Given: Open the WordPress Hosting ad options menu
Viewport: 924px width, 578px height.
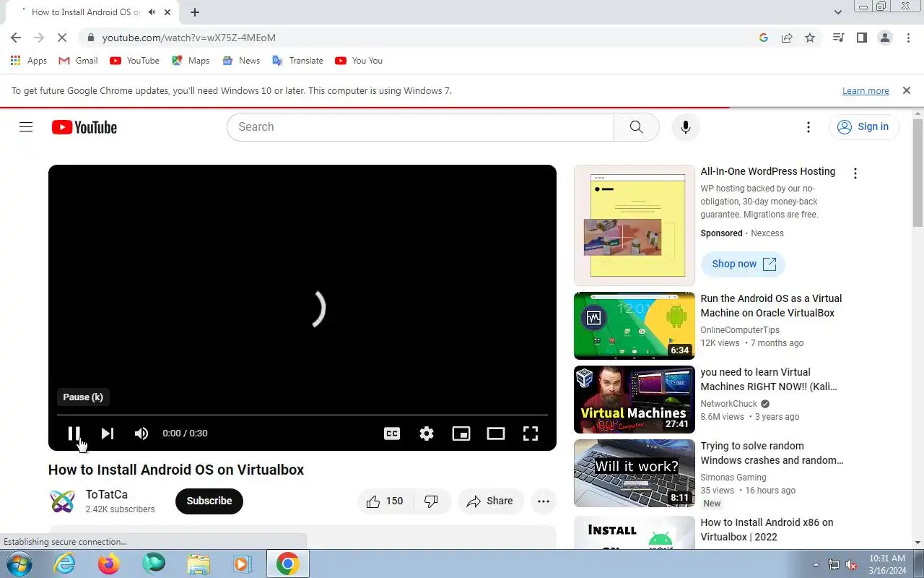Looking at the screenshot, I should pos(855,173).
